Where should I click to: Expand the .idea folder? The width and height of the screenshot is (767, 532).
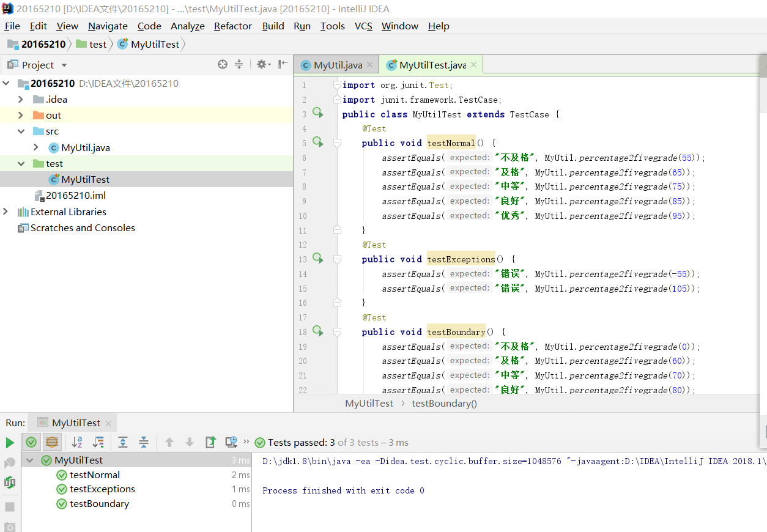pos(21,100)
